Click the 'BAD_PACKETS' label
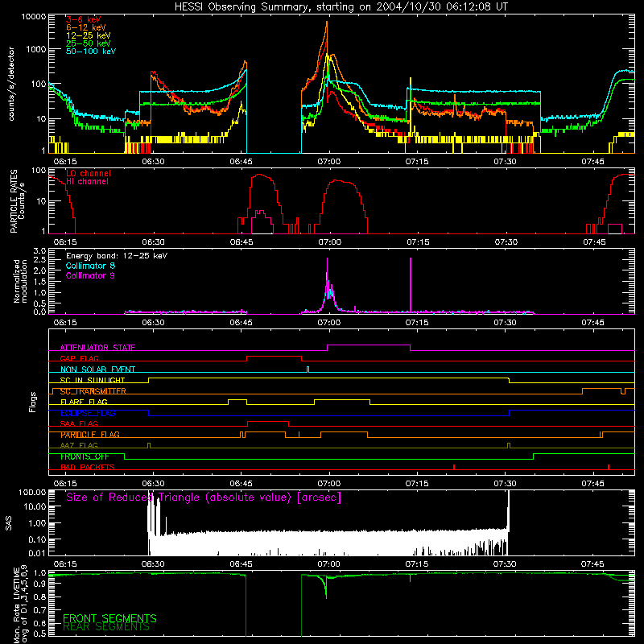644x644 pixels. (x=88, y=467)
